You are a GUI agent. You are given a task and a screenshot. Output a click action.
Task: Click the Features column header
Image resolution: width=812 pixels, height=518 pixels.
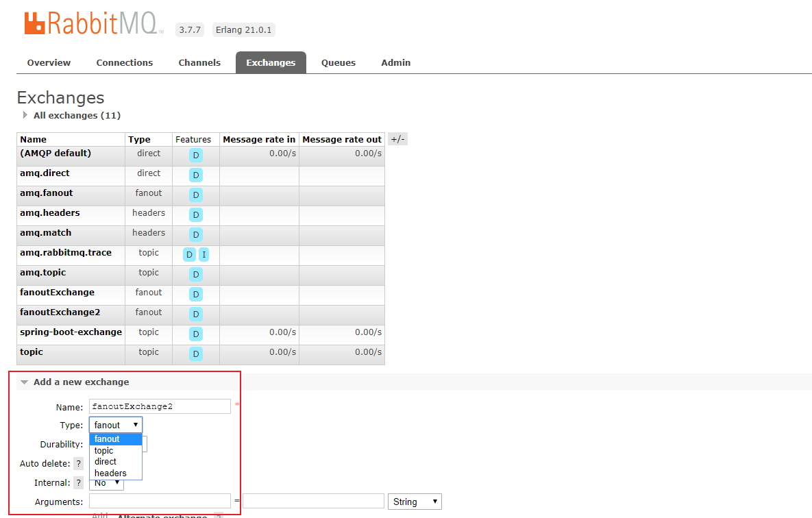(193, 139)
